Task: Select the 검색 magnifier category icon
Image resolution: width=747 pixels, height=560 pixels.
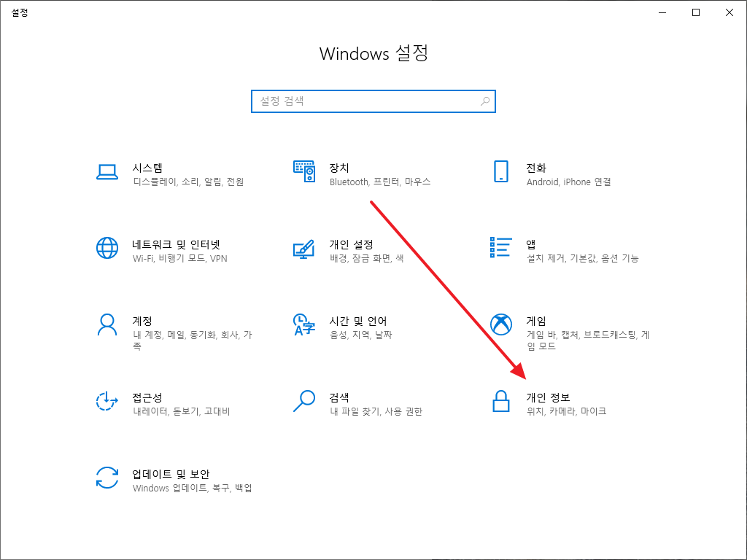Action: tap(304, 401)
